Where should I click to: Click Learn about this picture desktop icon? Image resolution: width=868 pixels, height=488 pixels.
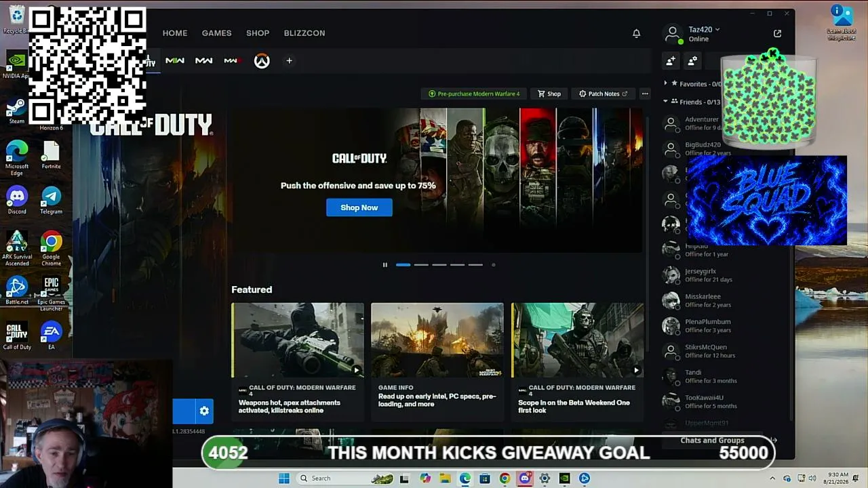[842, 22]
